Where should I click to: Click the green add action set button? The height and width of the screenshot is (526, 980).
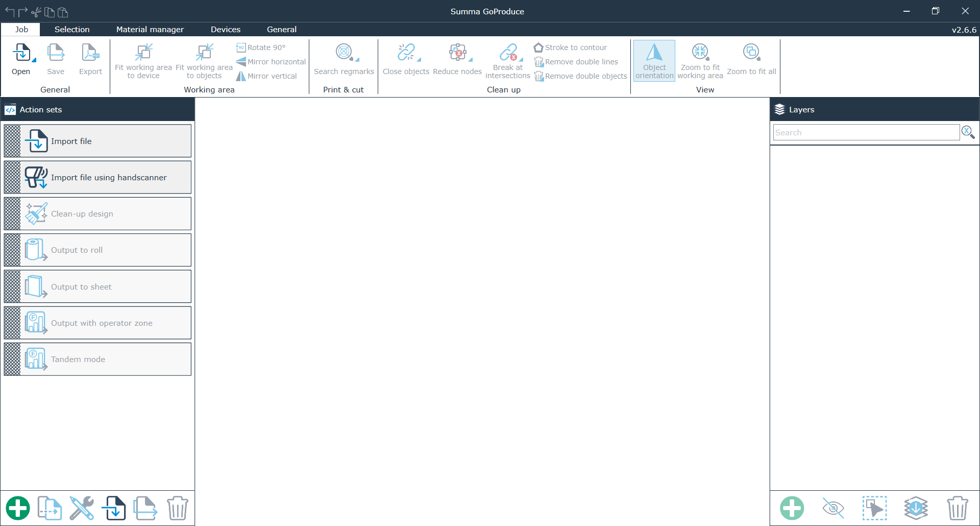[18, 508]
